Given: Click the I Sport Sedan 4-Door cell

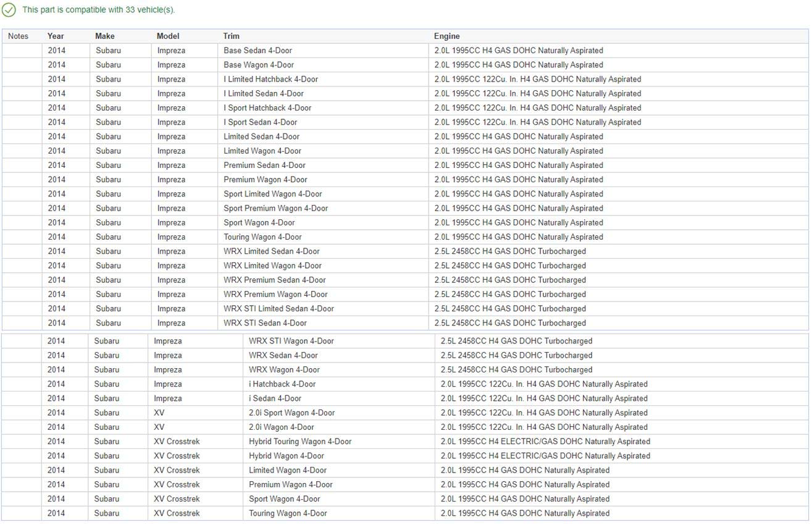Looking at the screenshot, I should (x=260, y=122).
